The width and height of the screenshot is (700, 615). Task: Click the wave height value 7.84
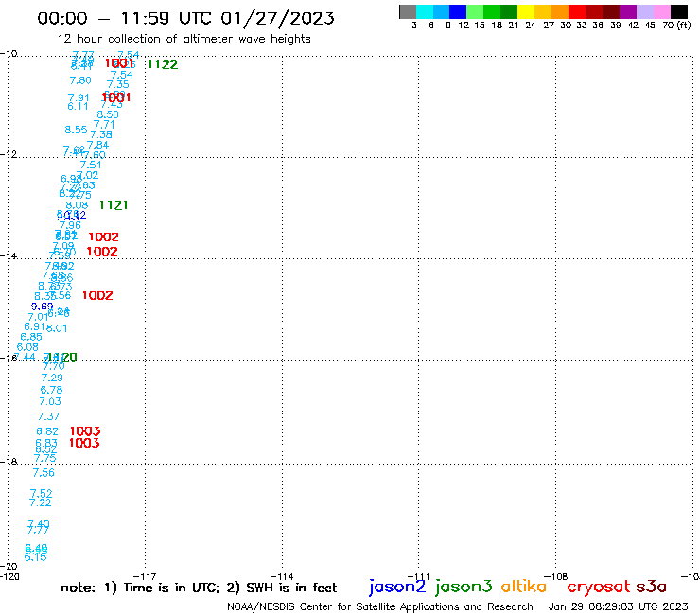point(97,145)
